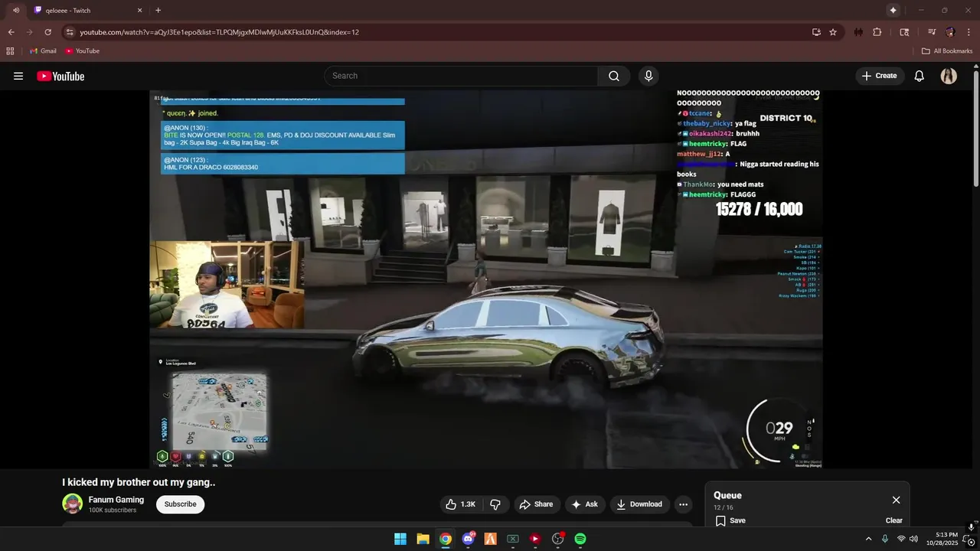
Task: Close the qeloeee - Twitch tab
Action: [x=139, y=10]
